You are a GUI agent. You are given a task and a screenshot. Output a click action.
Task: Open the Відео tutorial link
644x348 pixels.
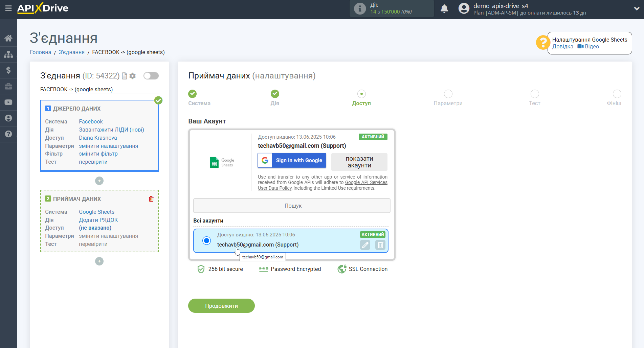click(x=588, y=47)
